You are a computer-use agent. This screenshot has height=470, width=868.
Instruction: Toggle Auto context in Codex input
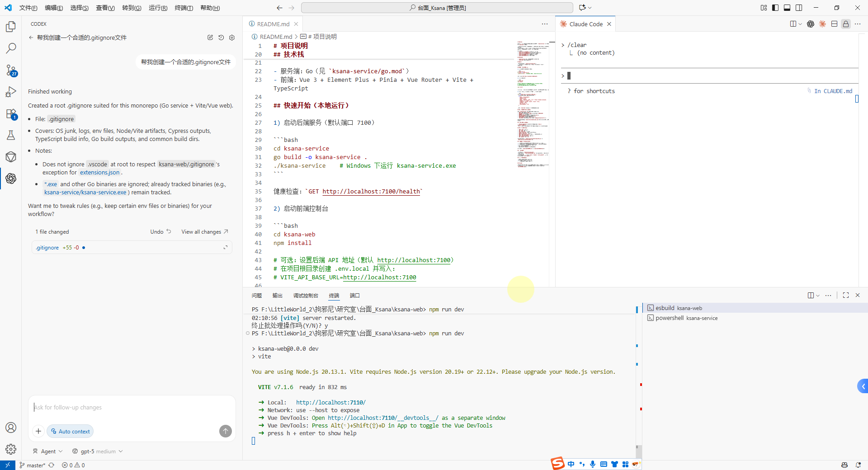pyautogui.click(x=71, y=431)
